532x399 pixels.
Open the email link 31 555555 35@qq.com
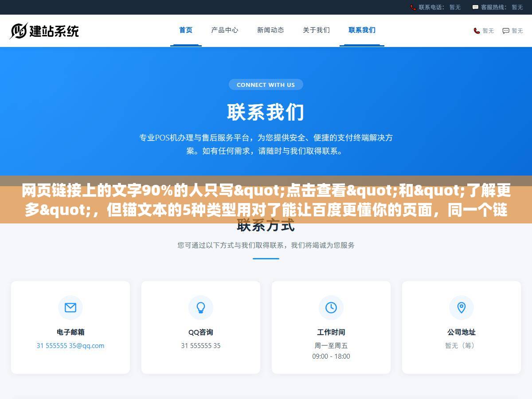(70, 346)
